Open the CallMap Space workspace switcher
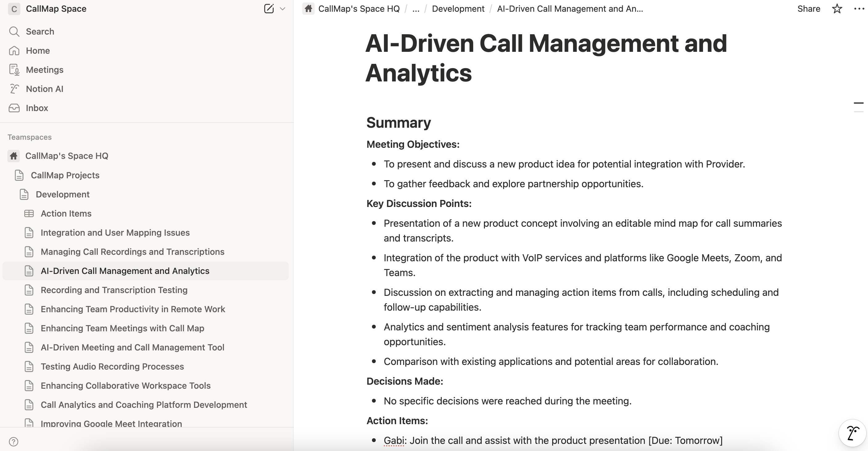This screenshot has width=868, height=451. [x=56, y=9]
